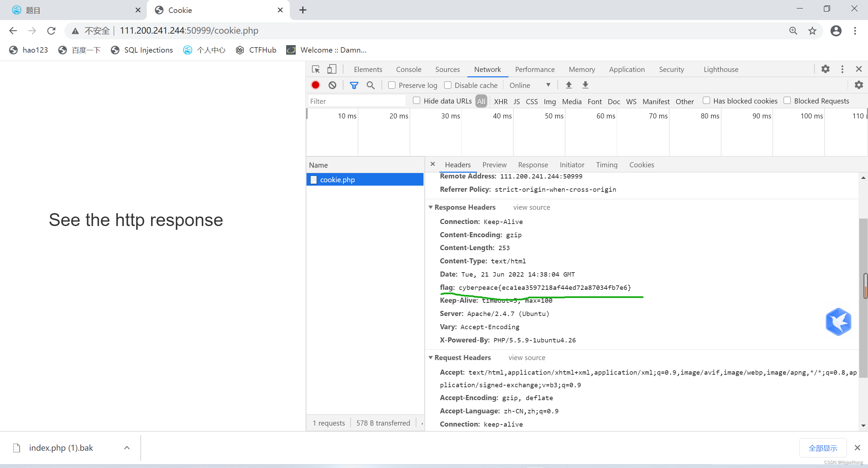Open the Online throttling dropdown
The width and height of the screenshot is (868, 468).
tap(530, 85)
